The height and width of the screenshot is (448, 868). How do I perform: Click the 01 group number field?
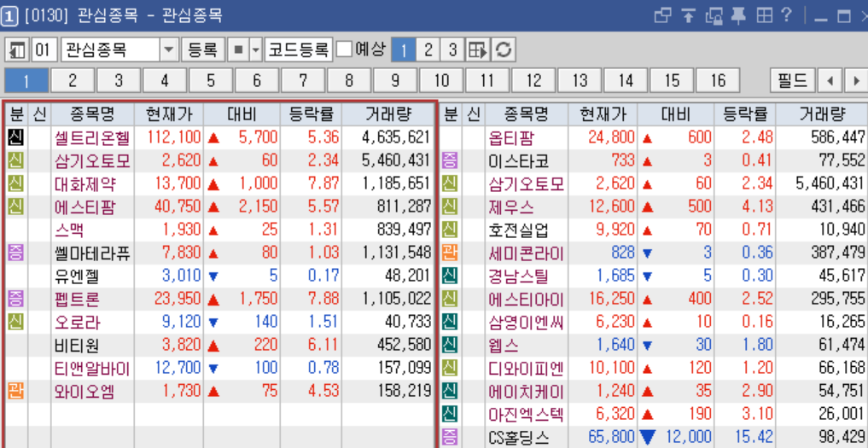pos(44,50)
